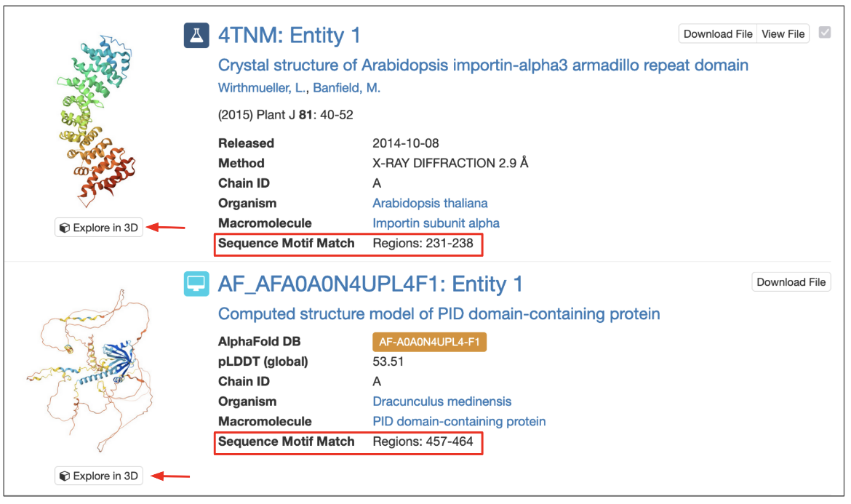The image size is (851, 504).
Task: Download file for AF_AFA0A0N4UPL4F1 entry
Action: click(791, 282)
